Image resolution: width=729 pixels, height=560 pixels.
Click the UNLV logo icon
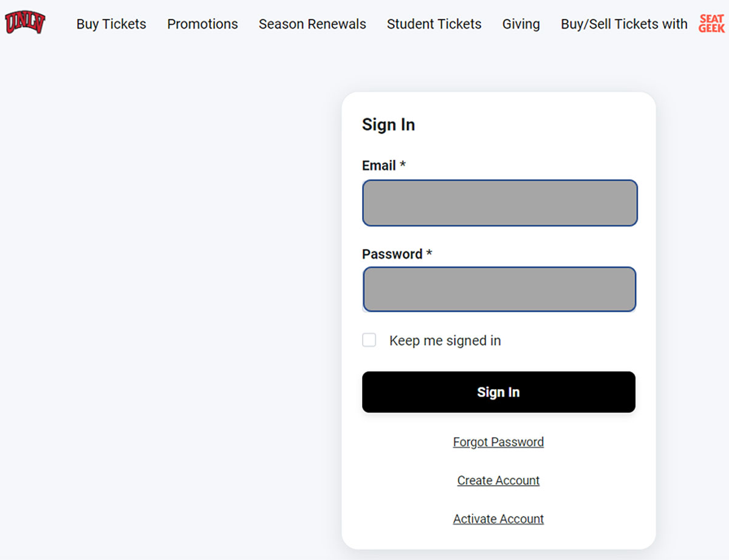tap(25, 23)
